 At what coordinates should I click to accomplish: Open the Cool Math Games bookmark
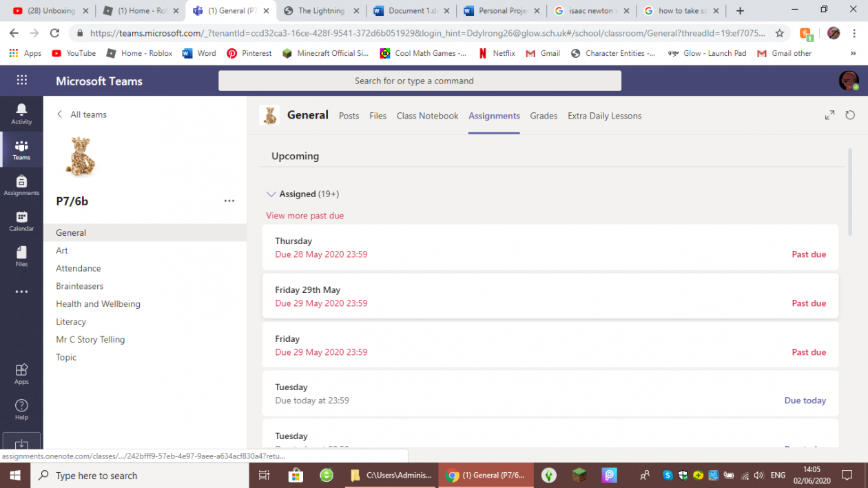coord(423,53)
